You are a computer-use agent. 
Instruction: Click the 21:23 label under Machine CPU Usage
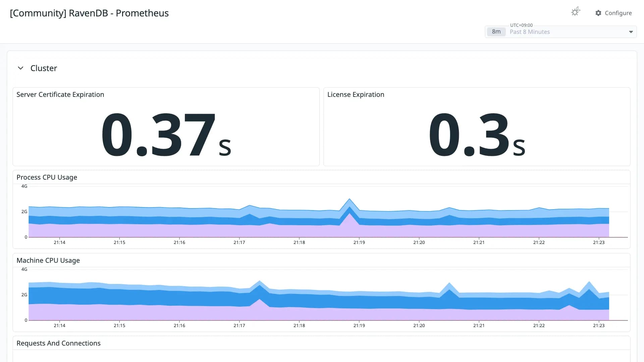pyautogui.click(x=599, y=325)
